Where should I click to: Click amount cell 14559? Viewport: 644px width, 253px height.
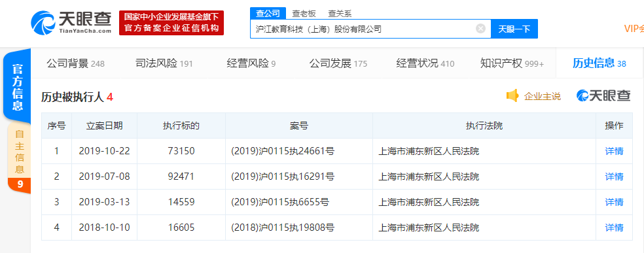pos(181,202)
